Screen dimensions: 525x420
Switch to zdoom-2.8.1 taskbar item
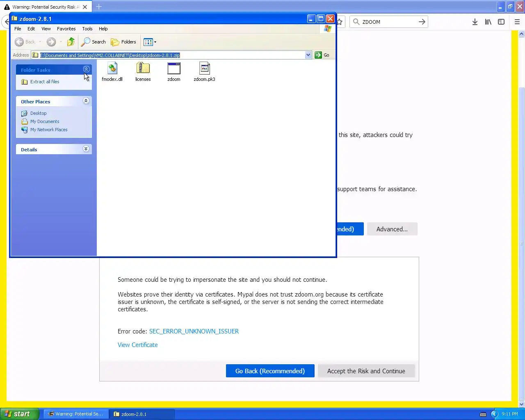[142, 414]
